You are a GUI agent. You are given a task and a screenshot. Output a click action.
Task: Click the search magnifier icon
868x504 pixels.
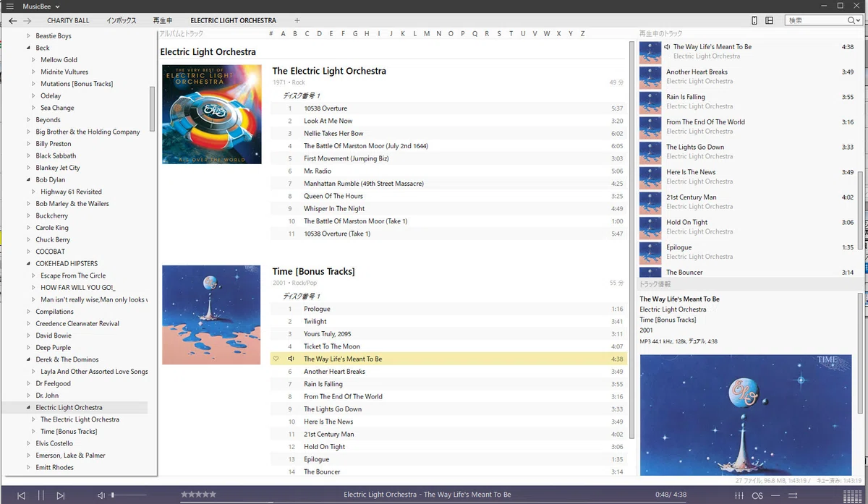click(x=851, y=21)
